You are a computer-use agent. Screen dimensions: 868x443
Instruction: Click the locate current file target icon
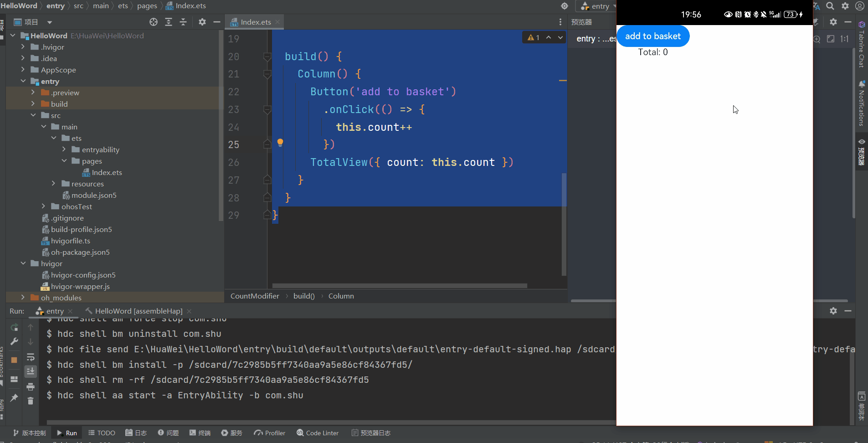tap(154, 22)
